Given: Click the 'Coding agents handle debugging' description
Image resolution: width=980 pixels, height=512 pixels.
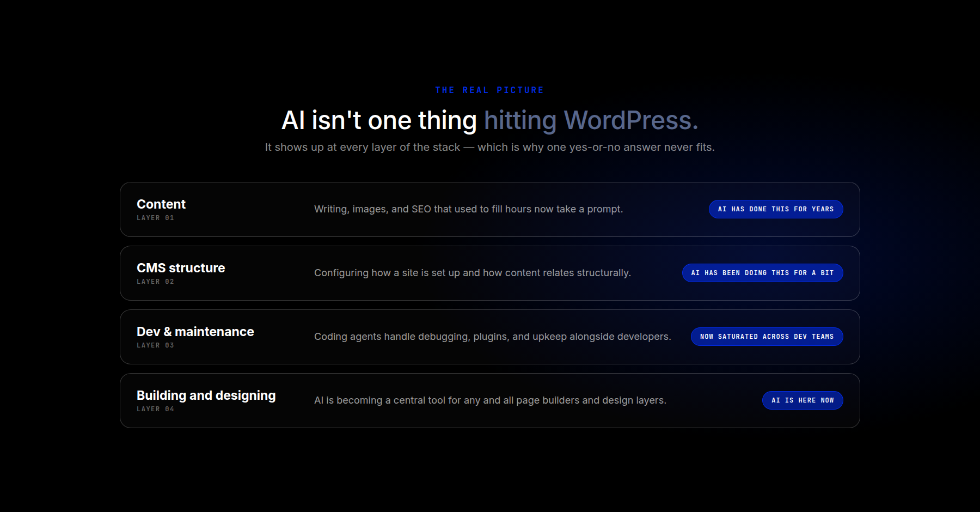Looking at the screenshot, I should click(493, 337).
